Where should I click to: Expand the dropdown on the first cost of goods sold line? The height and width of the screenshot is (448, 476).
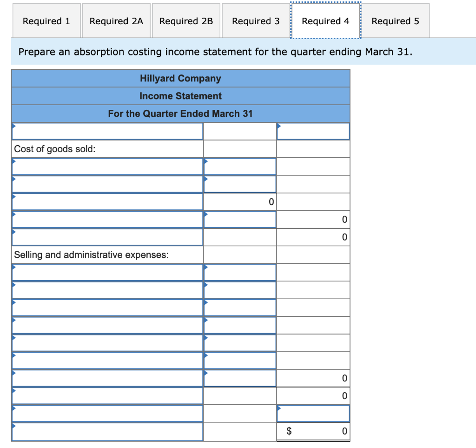[107, 166]
